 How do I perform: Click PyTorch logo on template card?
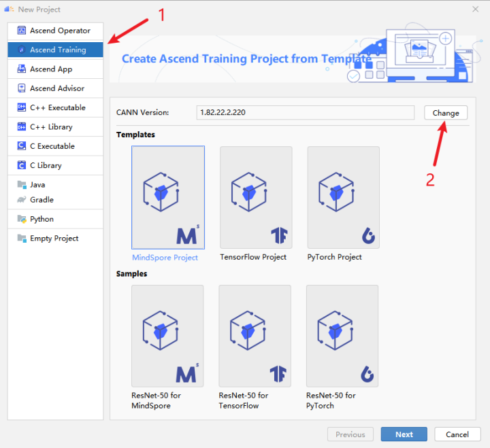coord(368,235)
